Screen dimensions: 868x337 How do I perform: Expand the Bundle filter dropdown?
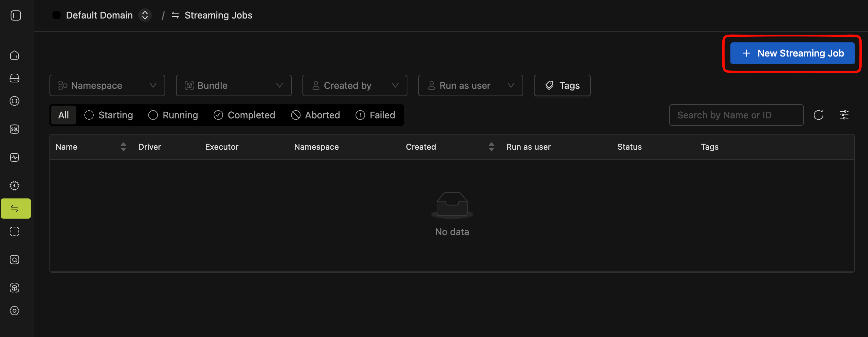pos(233,86)
